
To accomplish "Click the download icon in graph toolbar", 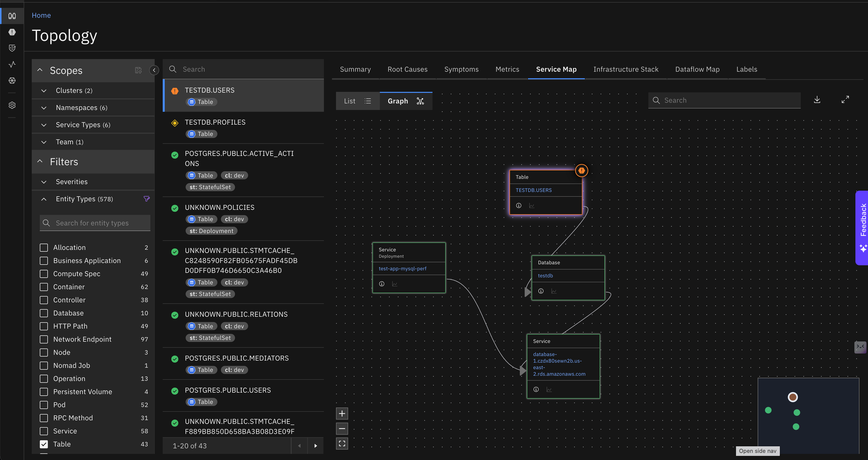I will pyautogui.click(x=817, y=100).
